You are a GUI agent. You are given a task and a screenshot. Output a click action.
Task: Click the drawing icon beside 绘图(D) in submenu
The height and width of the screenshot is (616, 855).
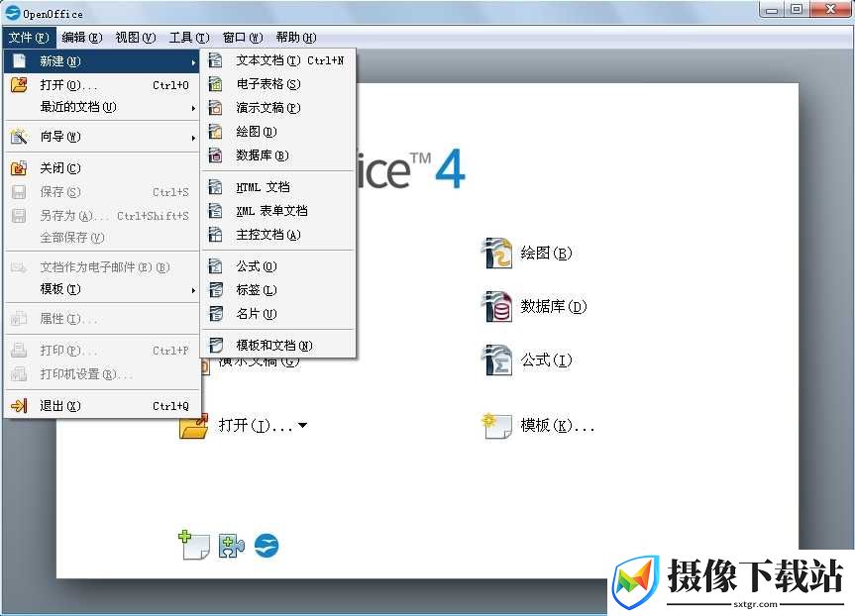tap(216, 132)
